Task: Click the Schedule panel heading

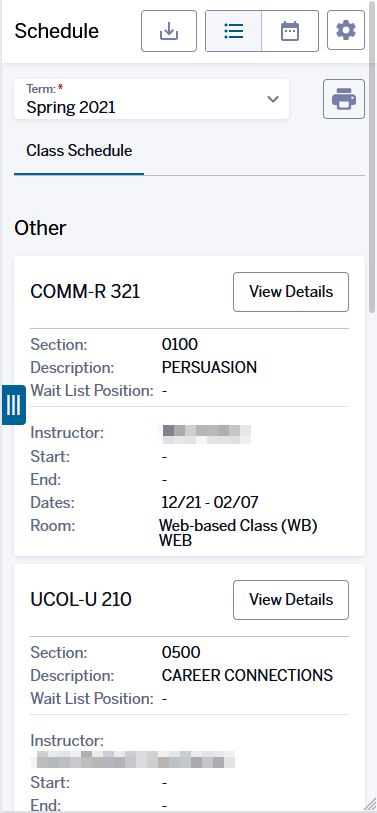Action: coord(57,31)
